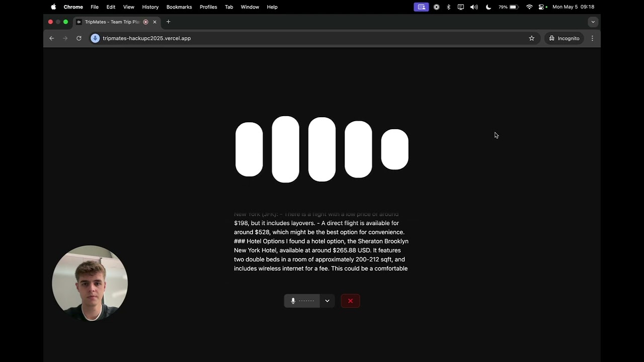Open the Bluetooth status menu
Viewport: 644px width, 362px height.
pos(448,7)
